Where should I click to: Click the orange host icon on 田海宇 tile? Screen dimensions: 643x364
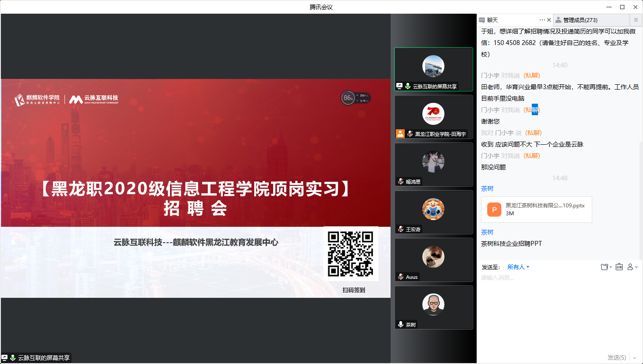[x=400, y=134]
